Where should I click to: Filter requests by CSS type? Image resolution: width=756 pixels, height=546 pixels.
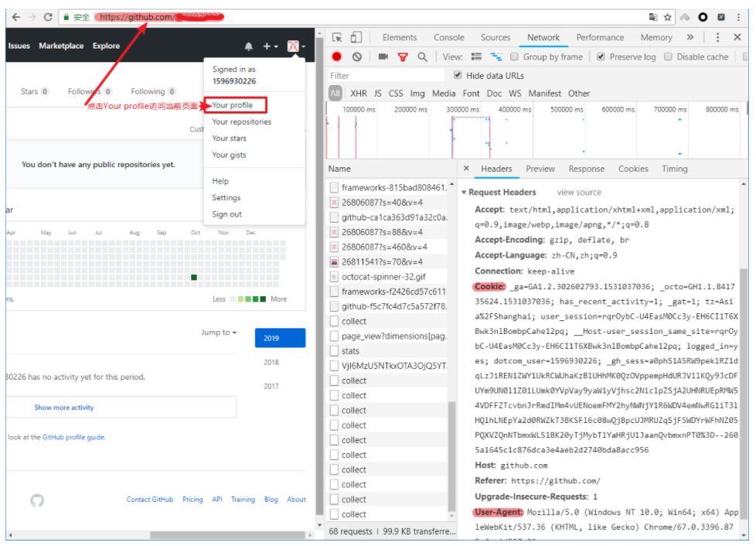395,94
